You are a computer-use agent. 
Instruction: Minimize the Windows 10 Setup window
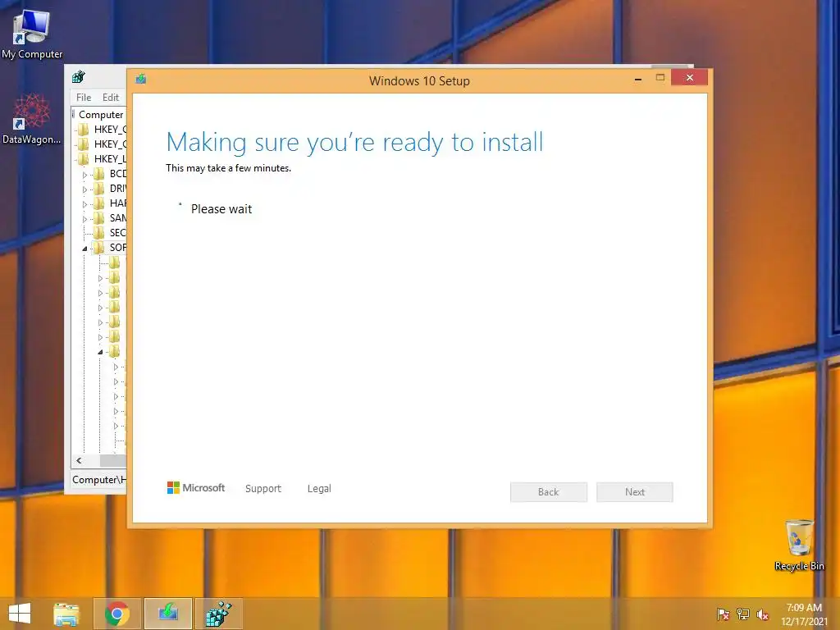(638, 79)
